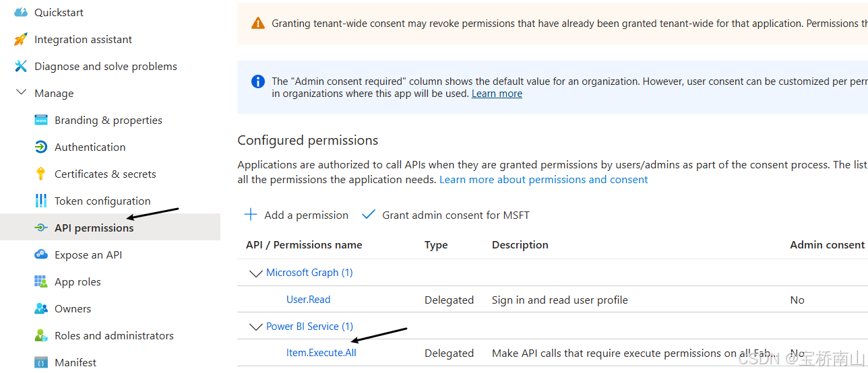The height and width of the screenshot is (373, 868).
Task: Open the User.Read permission link
Action: click(308, 300)
